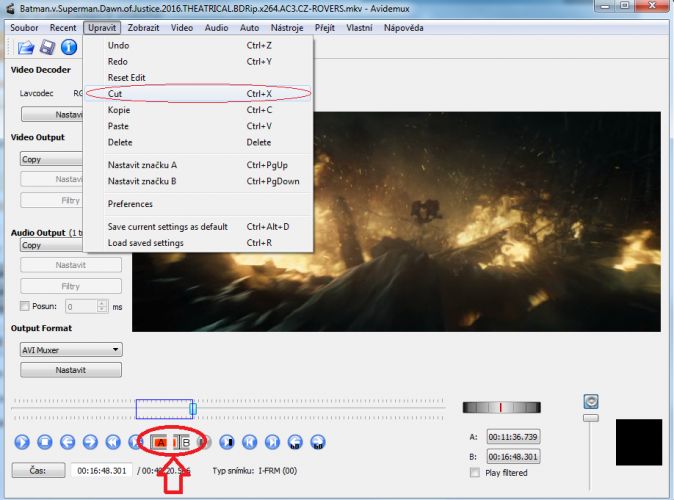674x500 pixels.
Task: Choose Nastavit značku B menu entry
Action: (x=198, y=181)
